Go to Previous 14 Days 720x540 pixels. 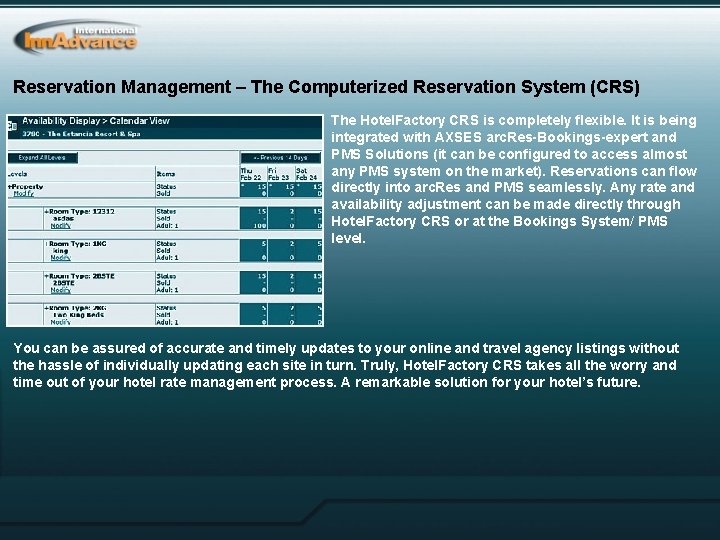[281, 158]
